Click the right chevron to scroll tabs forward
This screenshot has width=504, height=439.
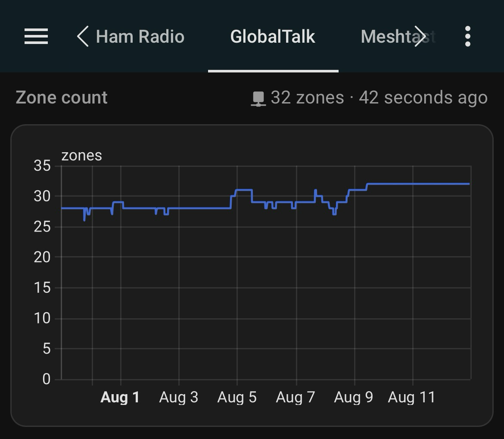(x=420, y=36)
